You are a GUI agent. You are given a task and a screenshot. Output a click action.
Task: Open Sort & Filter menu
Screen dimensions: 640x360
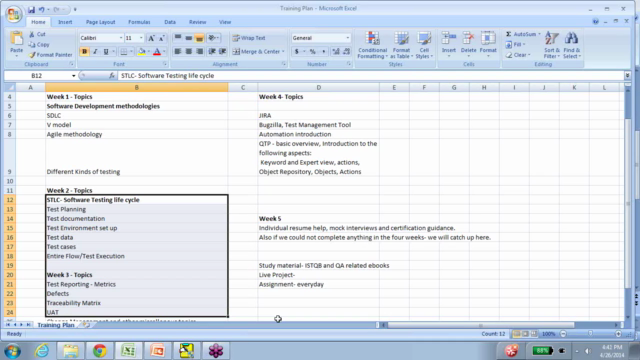tap(552, 45)
